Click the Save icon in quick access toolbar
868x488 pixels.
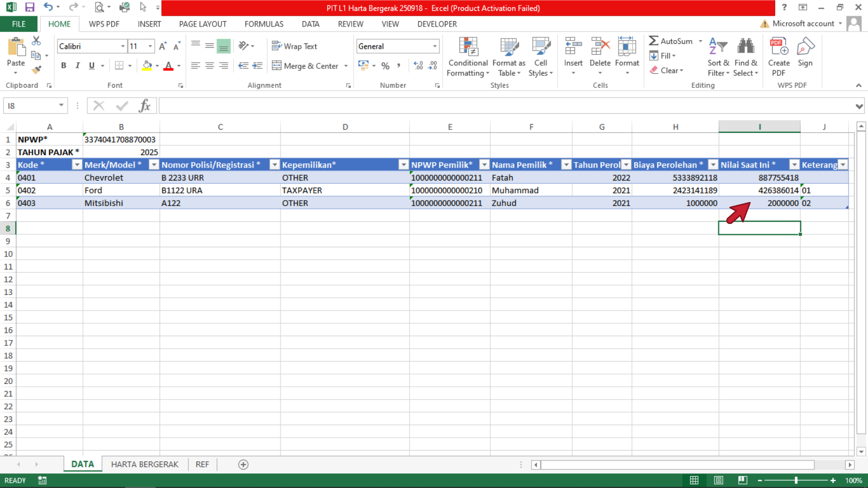pyautogui.click(x=30, y=8)
